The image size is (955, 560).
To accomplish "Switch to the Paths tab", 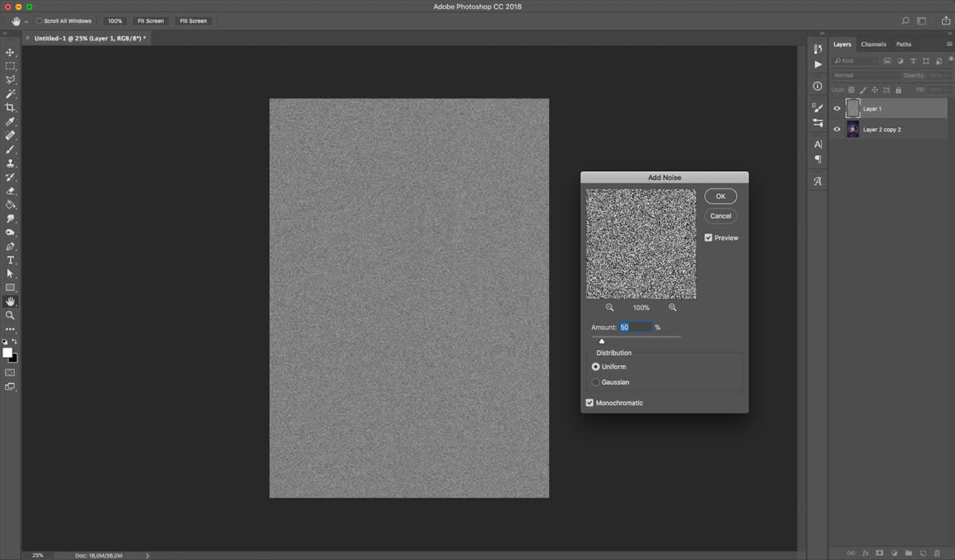I will tap(903, 45).
